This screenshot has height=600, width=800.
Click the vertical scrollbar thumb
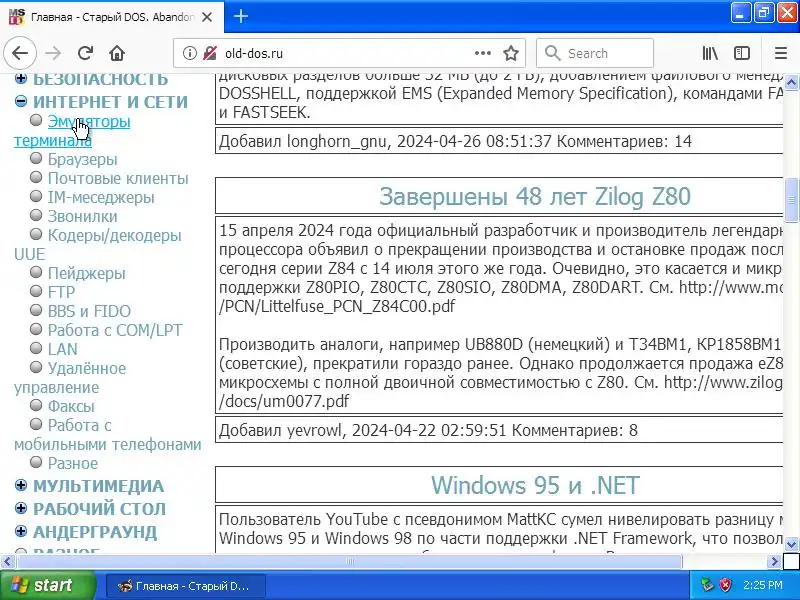[791, 200]
